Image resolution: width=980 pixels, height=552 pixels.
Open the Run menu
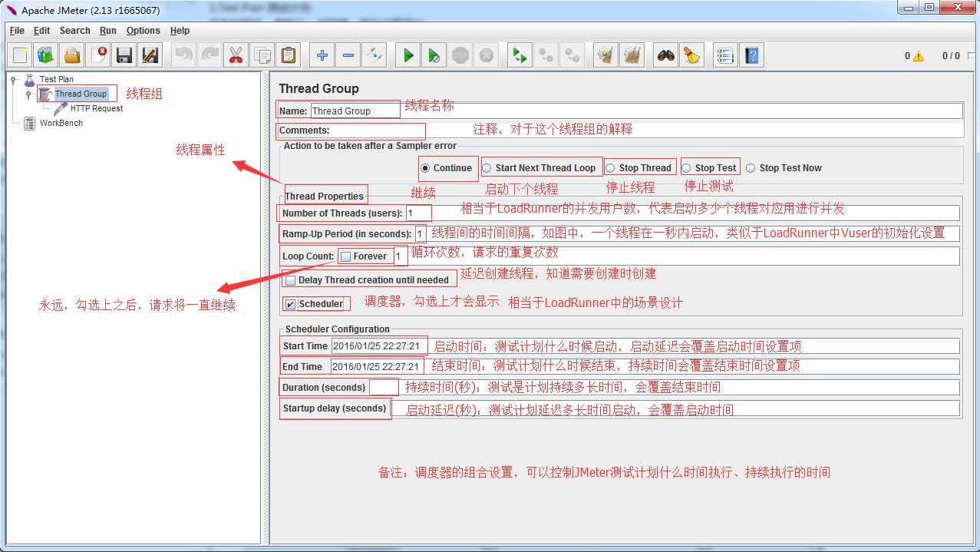(x=107, y=31)
